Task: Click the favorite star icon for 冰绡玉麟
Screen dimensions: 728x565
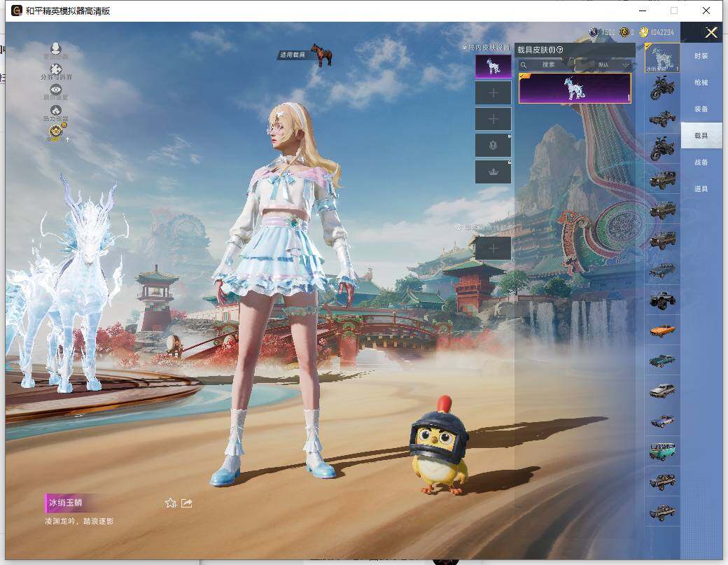Action: [170, 503]
